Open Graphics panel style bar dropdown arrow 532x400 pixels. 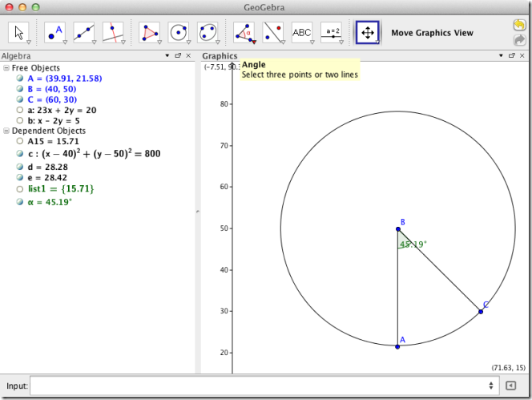pos(501,55)
